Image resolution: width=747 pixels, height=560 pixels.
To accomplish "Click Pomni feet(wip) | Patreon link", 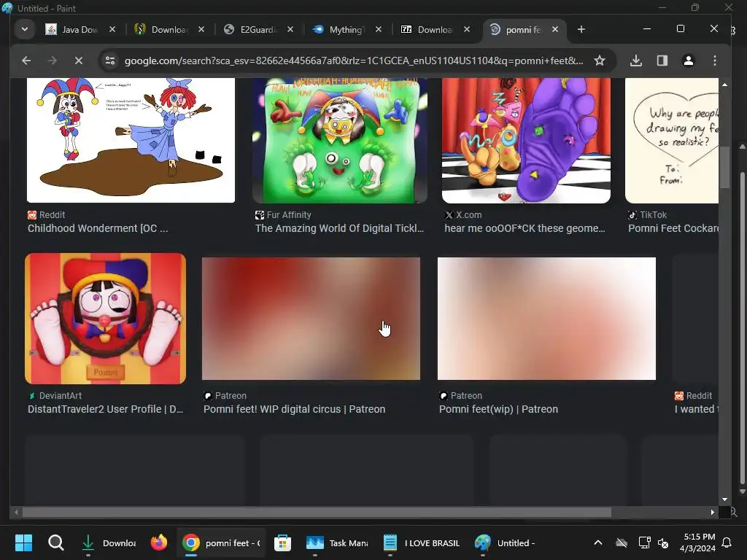I will [x=498, y=409].
